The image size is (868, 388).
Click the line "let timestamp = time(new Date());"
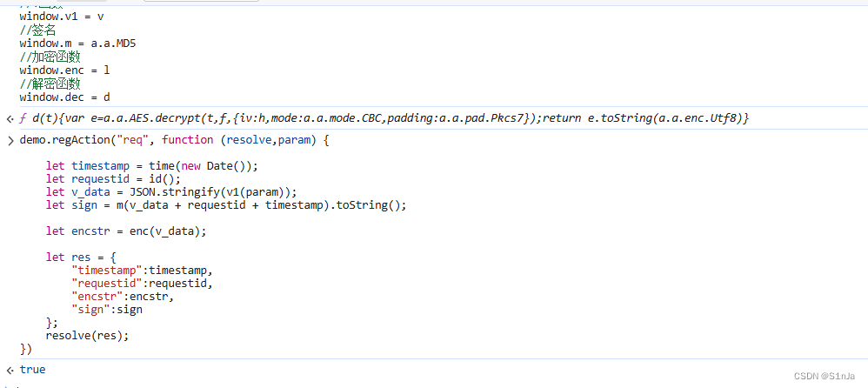(152, 166)
